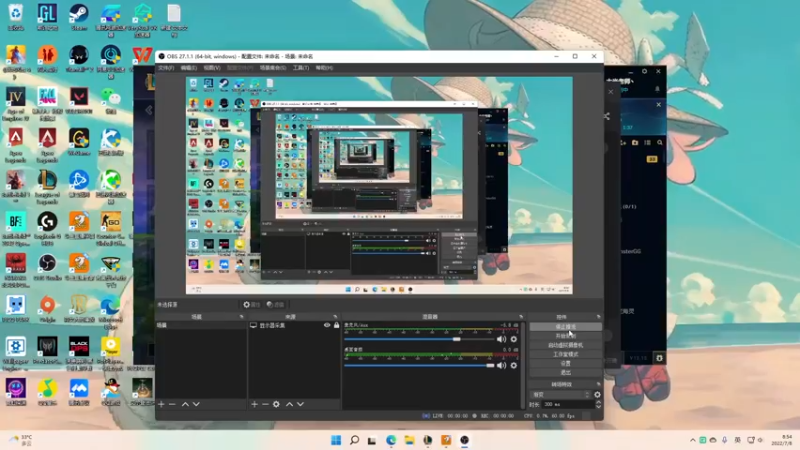Image resolution: width=800 pixels, height=450 pixels.
Task: Pop out the Controls dock corner icon
Action: tap(598, 317)
